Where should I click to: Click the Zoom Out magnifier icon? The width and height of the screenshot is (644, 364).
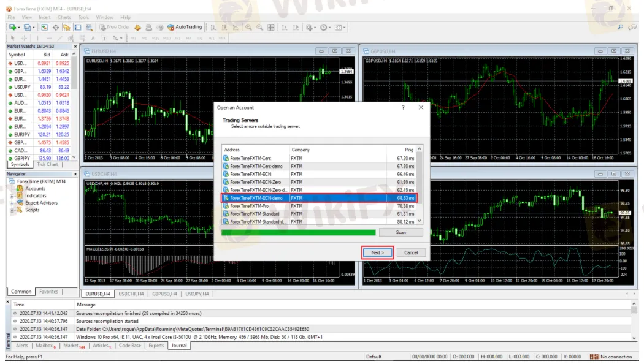pyautogui.click(x=259, y=27)
